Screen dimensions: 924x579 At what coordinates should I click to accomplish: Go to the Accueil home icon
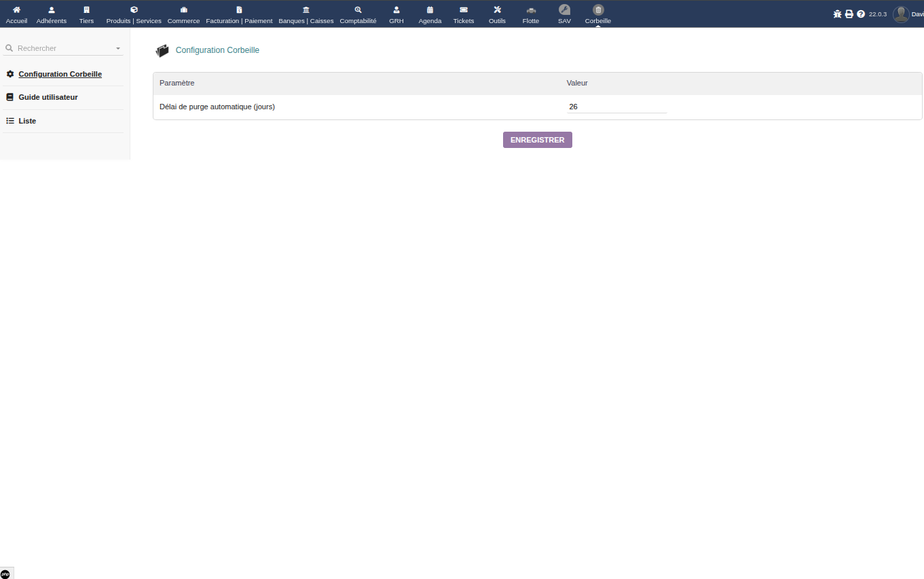coord(16,10)
